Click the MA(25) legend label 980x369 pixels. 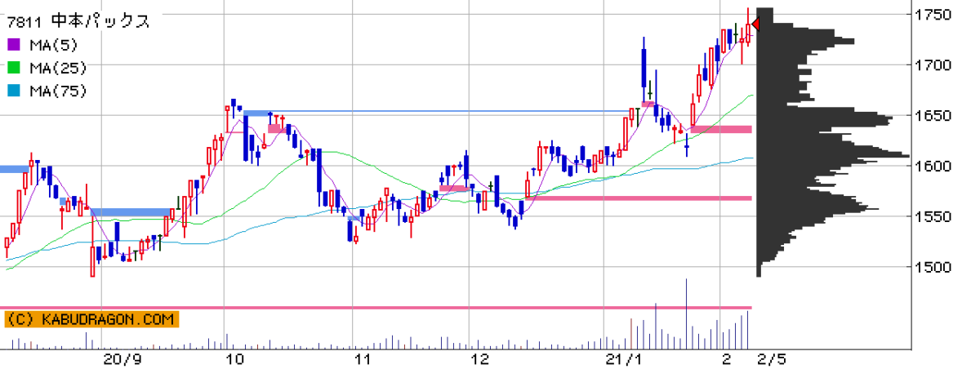[57, 68]
